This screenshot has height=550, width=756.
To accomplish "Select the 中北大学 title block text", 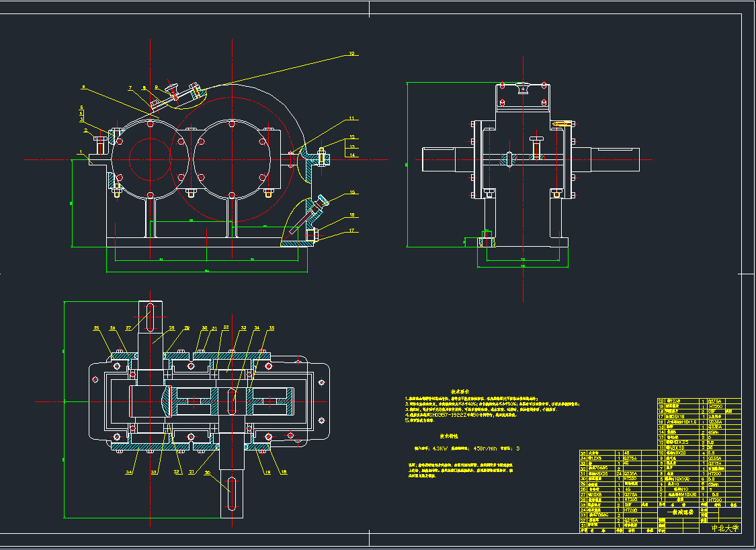I will click(x=724, y=528).
